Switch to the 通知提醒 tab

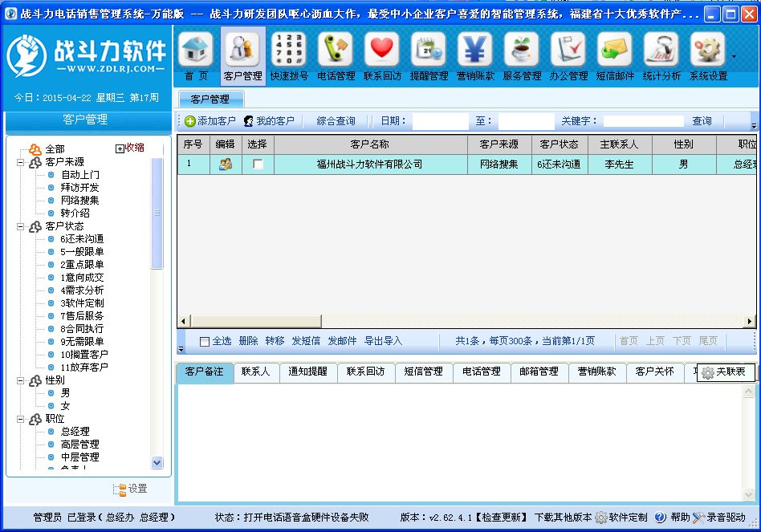[x=308, y=372]
